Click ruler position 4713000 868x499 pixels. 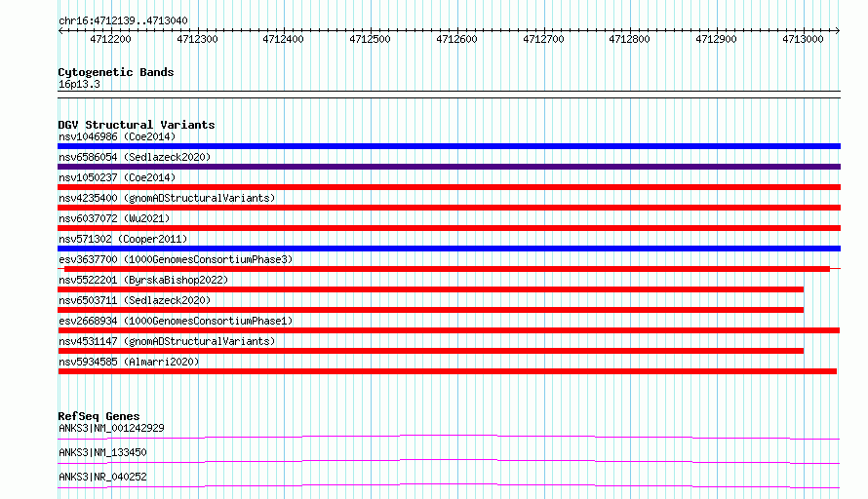(804, 39)
